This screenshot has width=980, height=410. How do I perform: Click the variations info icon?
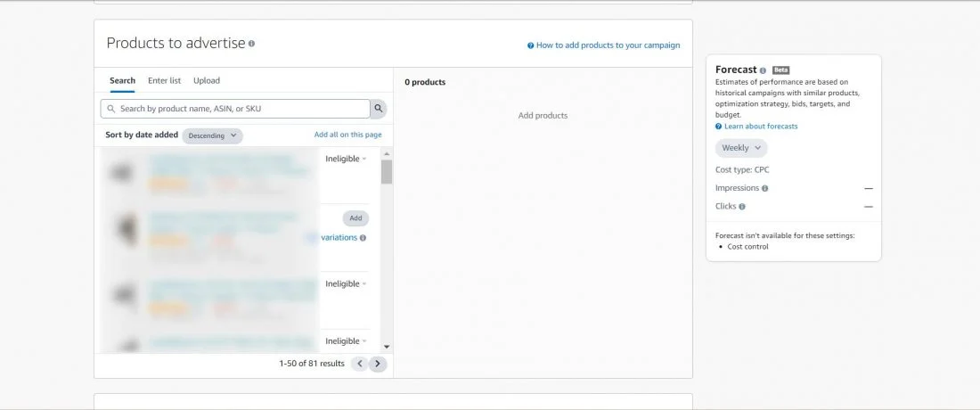pos(363,238)
